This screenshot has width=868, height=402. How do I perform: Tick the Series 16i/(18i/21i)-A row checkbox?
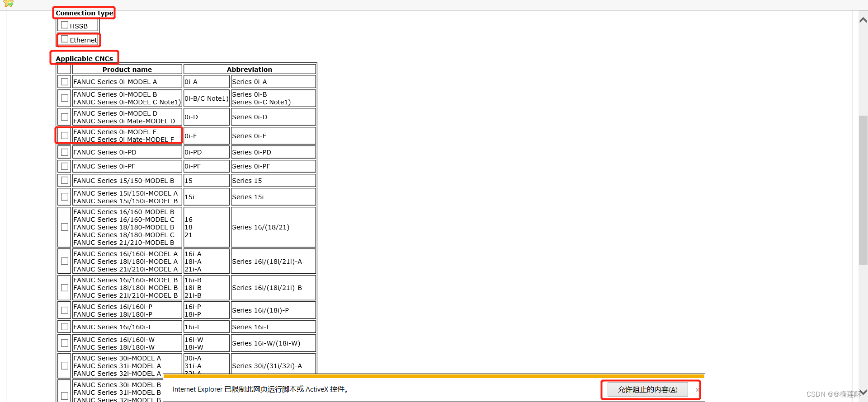[65, 261]
